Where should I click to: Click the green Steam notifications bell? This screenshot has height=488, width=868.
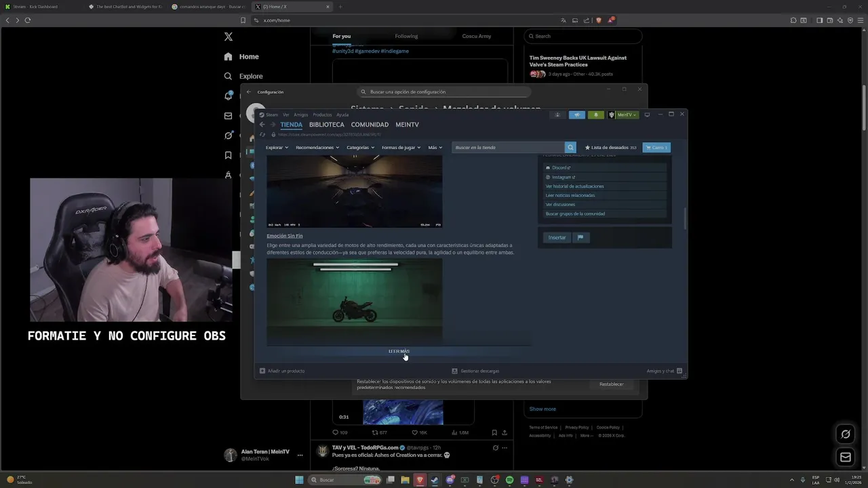(596, 115)
